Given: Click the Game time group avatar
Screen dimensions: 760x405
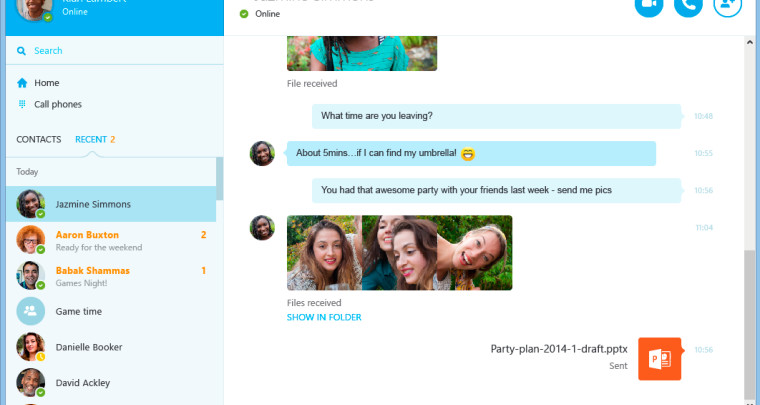Looking at the screenshot, I should coord(31,311).
